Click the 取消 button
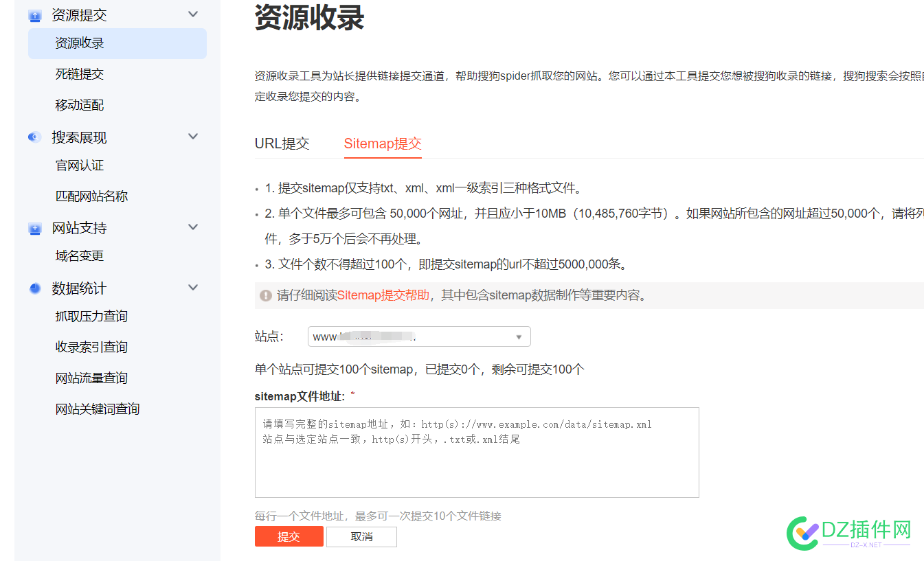924x561 pixels. 362,537
